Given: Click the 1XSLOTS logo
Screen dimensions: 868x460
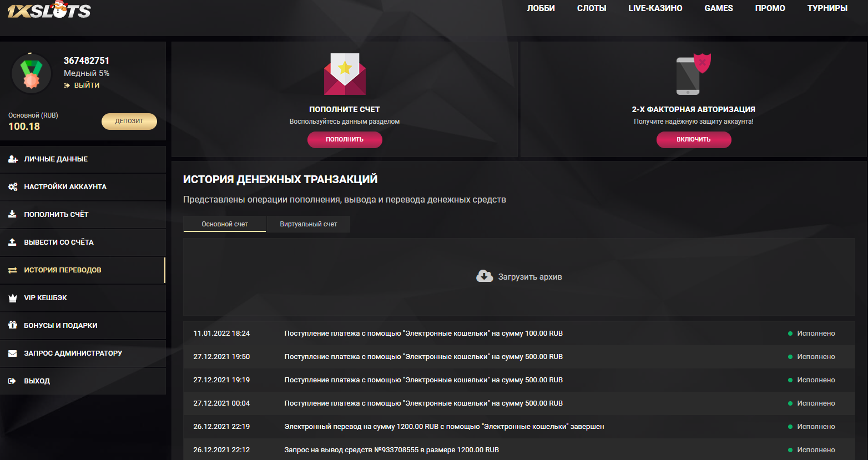Looking at the screenshot, I should 49,9.
